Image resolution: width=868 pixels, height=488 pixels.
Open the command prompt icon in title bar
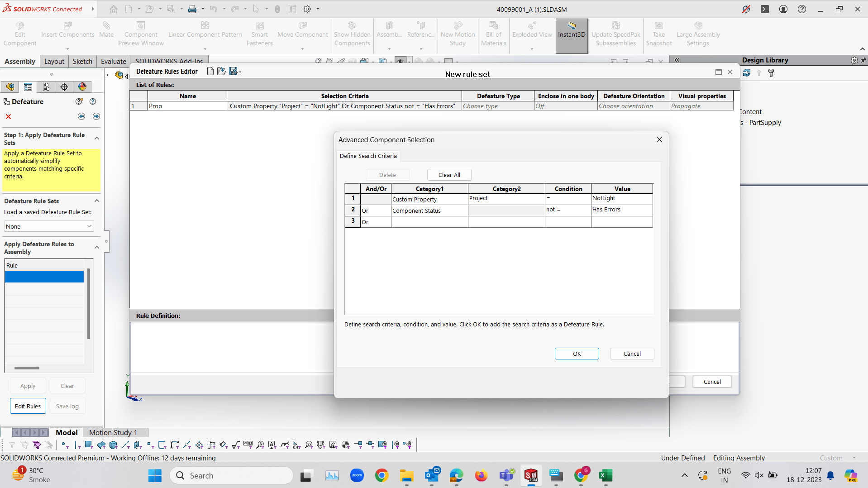coord(765,9)
